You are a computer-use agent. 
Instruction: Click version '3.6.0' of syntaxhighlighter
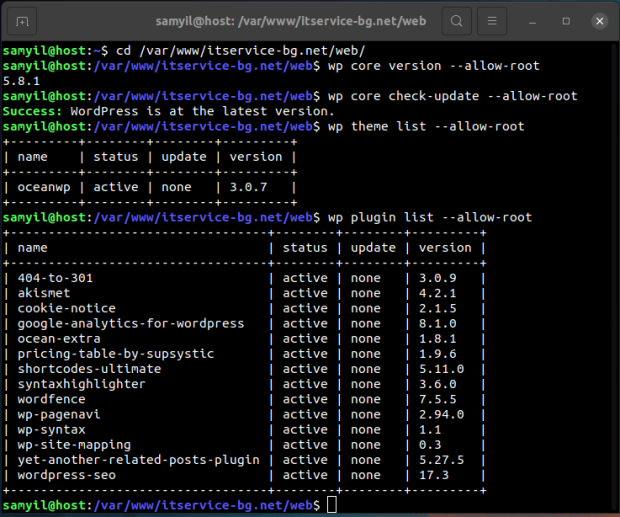pyautogui.click(x=438, y=384)
